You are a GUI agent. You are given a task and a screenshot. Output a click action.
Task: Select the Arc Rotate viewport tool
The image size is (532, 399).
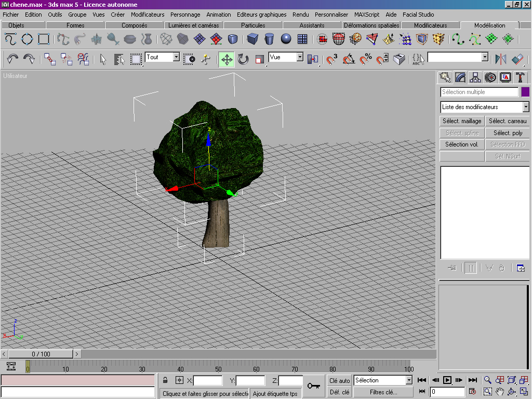click(512, 392)
